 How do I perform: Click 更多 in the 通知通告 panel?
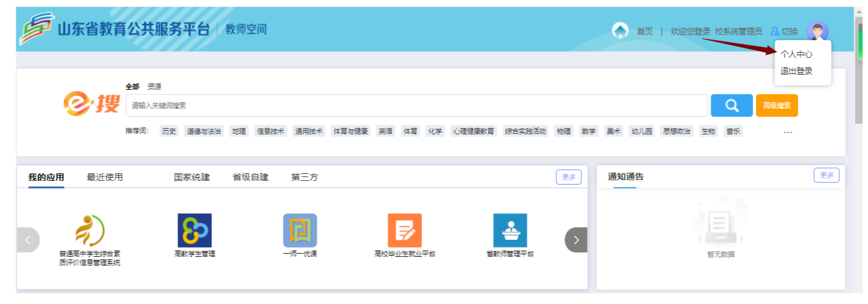pos(826,175)
